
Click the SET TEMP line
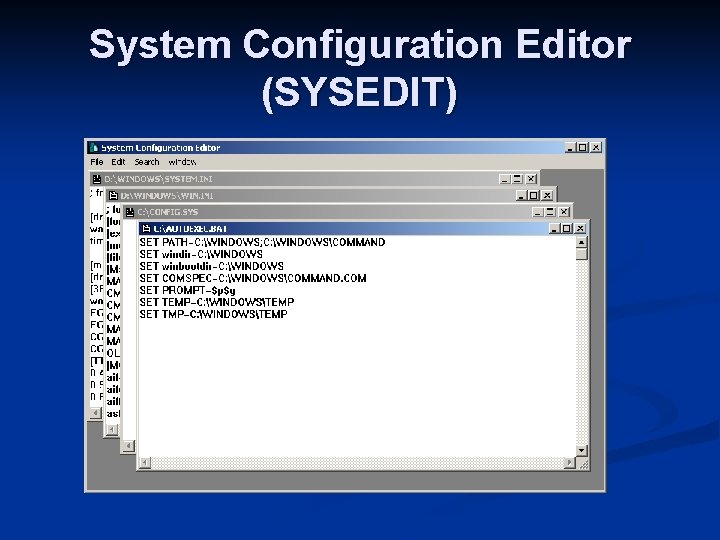coord(217,302)
